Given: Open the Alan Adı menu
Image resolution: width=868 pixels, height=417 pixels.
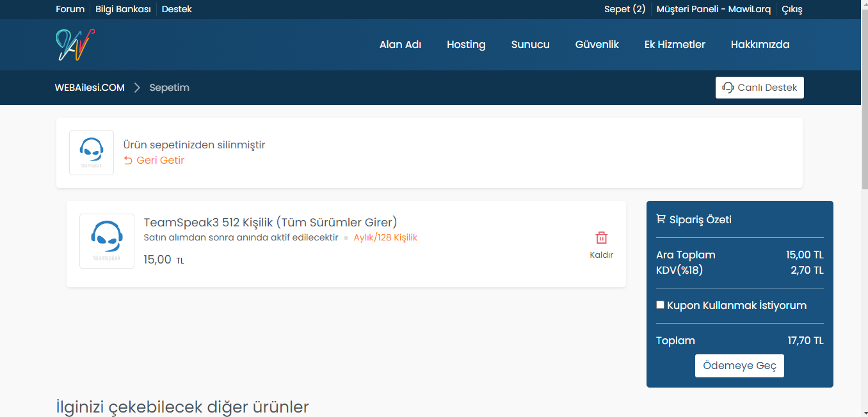Looking at the screenshot, I should pyautogui.click(x=400, y=45).
